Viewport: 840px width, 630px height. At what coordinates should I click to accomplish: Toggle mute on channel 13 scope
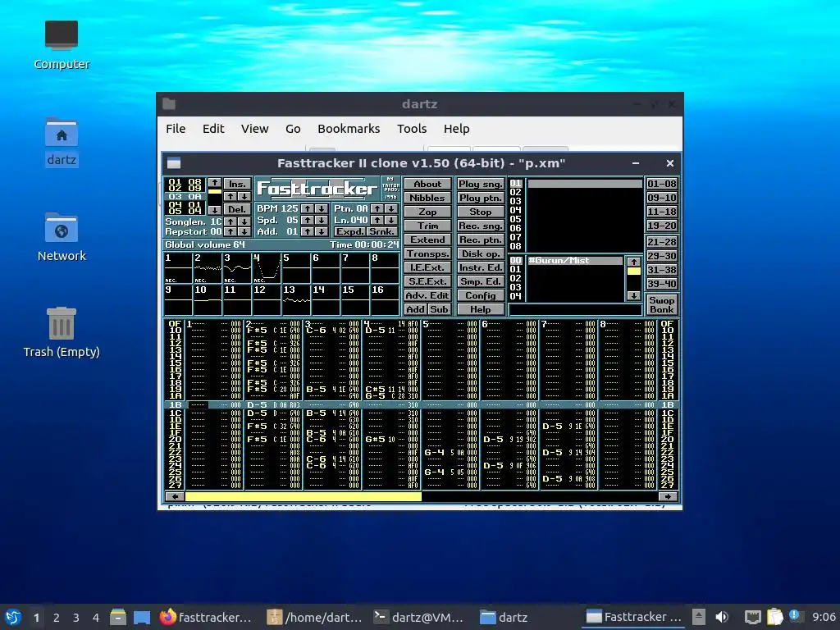(296, 300)
